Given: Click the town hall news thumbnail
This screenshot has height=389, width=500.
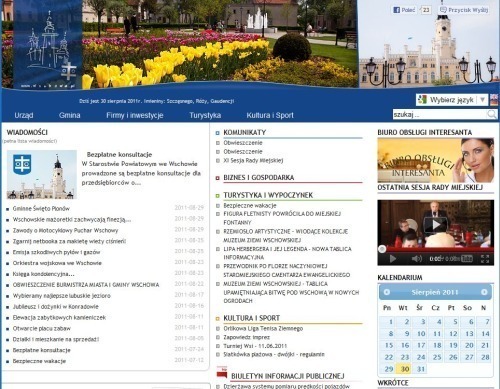Looking at the screenshot, I should click(x=42, y=174).
